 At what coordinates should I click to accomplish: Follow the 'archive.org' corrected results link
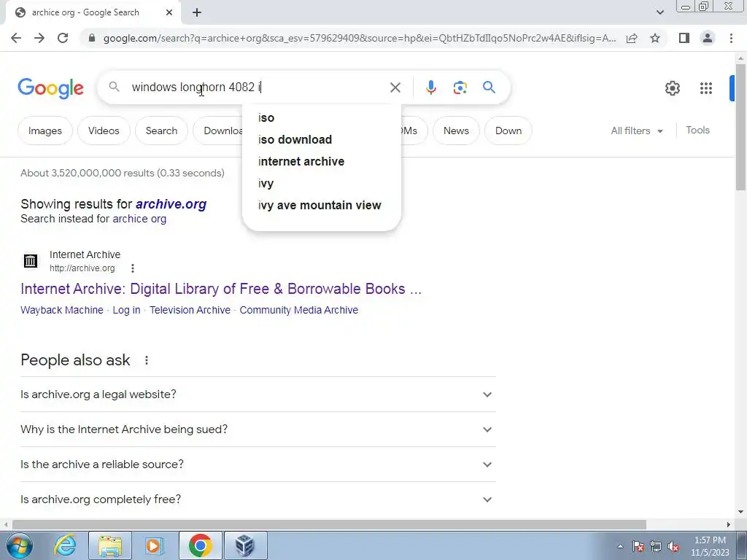pyautogui.click(x=171, y=204)
